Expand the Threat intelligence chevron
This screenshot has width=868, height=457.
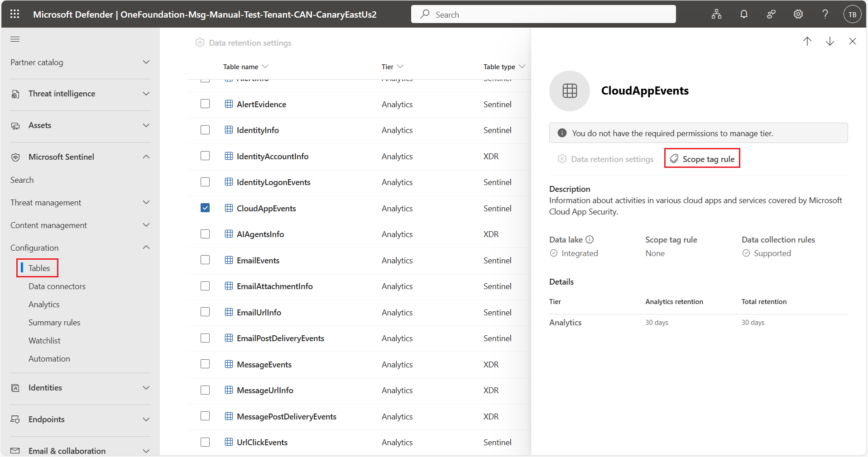pos(146,94)
